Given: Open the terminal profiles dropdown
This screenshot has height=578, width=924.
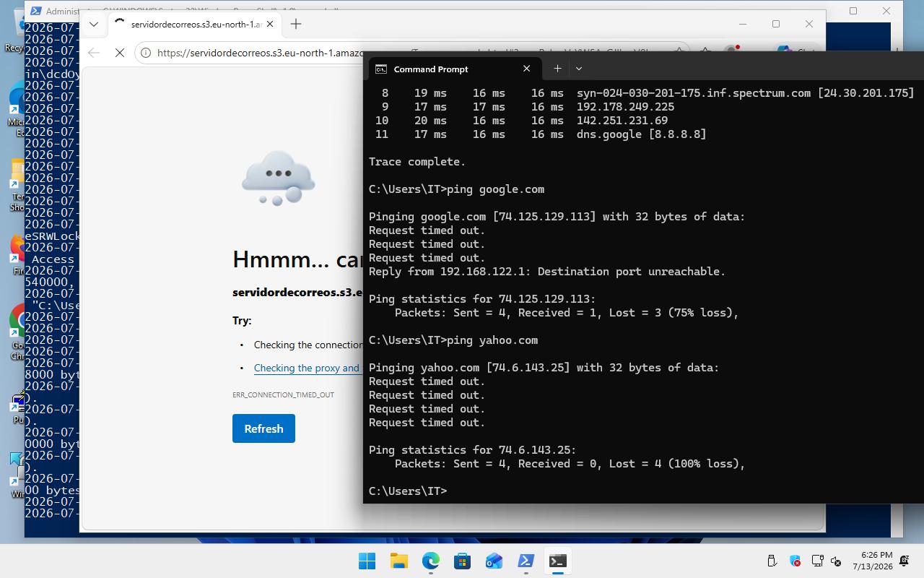Looking at the screenshot, I should [578, 69].
